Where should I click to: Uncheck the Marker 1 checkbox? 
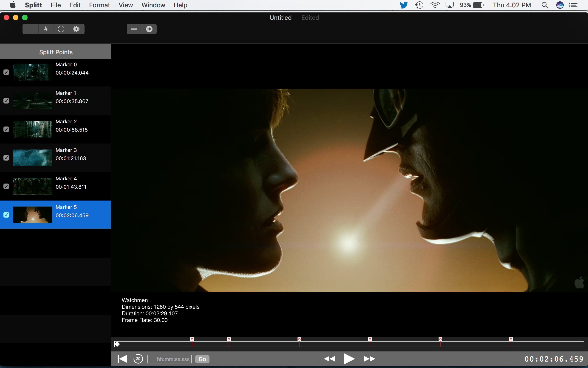pyautogui.click(x=6, y=101)
